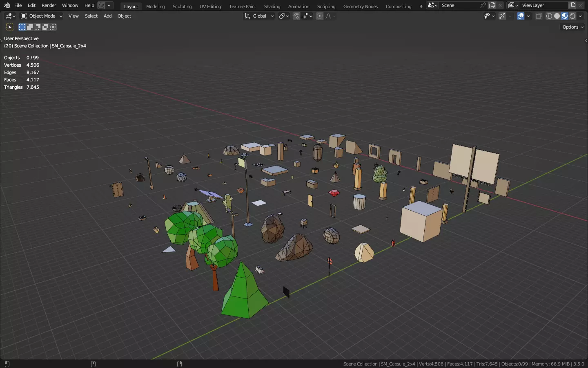Pin the scene to workspace

pos(483,5)
